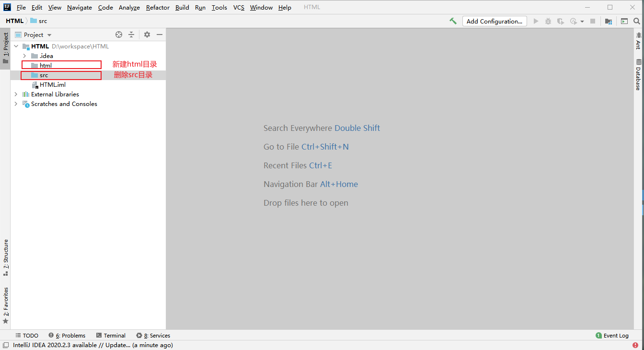Click Collapse All icon in Project panel

pos(132,35)
